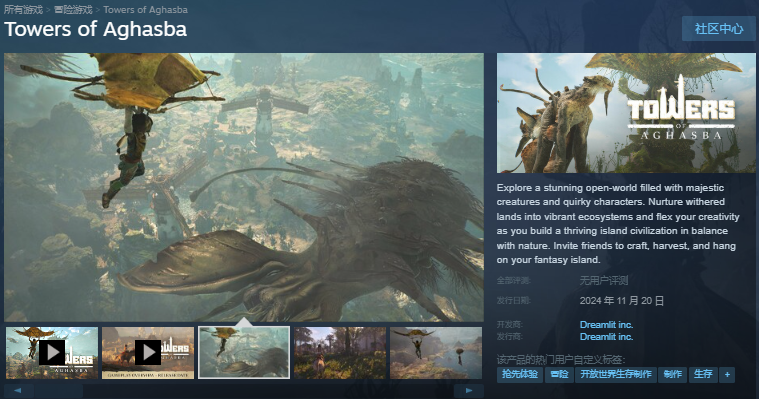This screenshot has height=399, width=759.
Task: Select the forest rider screenshot thumbnail
Action: click(340, 353)
